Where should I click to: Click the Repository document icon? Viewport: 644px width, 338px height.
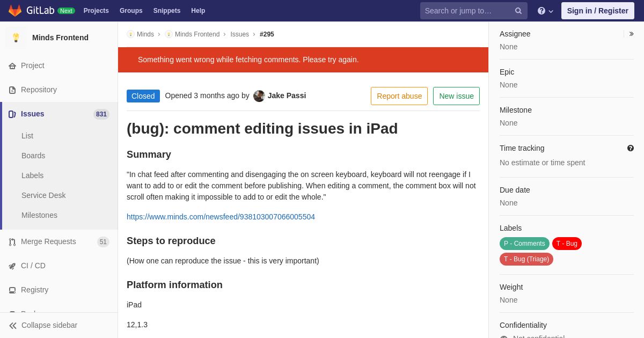[x=12, y=90]
